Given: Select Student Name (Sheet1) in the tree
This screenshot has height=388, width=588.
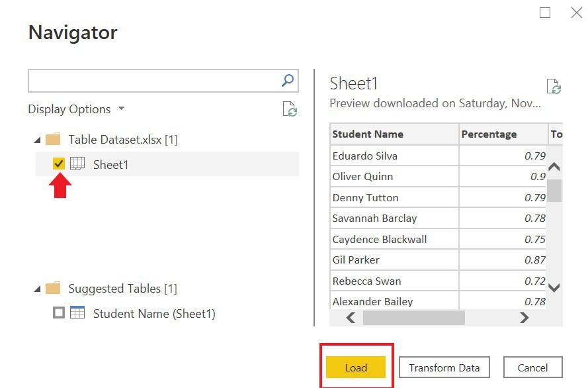Looking at the screenshot, I should (x=154, y=313).
